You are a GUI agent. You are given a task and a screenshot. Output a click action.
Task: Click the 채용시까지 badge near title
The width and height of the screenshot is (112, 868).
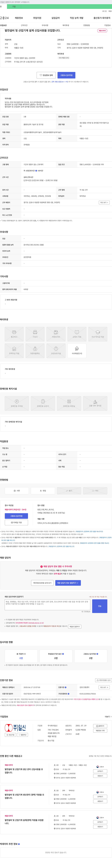(x=102, y=31)
